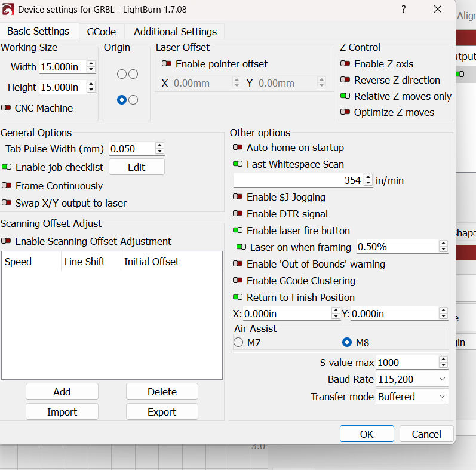Image resolution: width=476 pixels, height=470 pixels.
Task: Click Edit job checklist button
Action: 137,167
